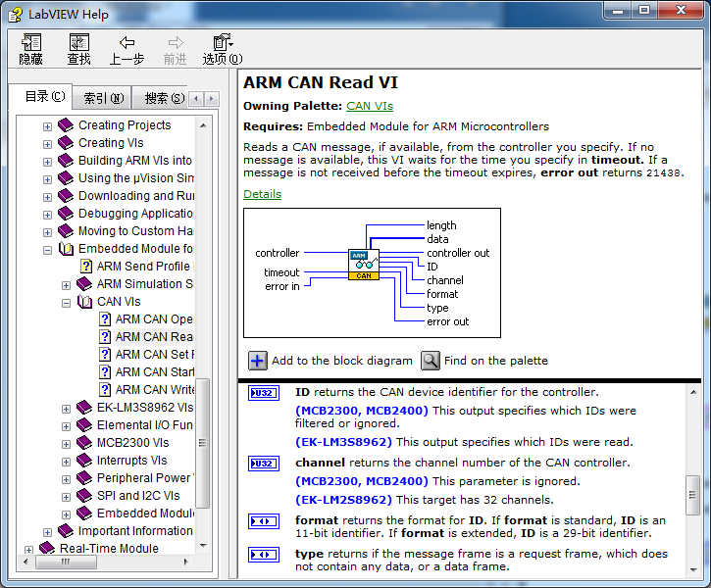Select Peripheral Power tree item
Viewport: 711px width, 588px height.
pyautogui.click(x=145, y=478)
